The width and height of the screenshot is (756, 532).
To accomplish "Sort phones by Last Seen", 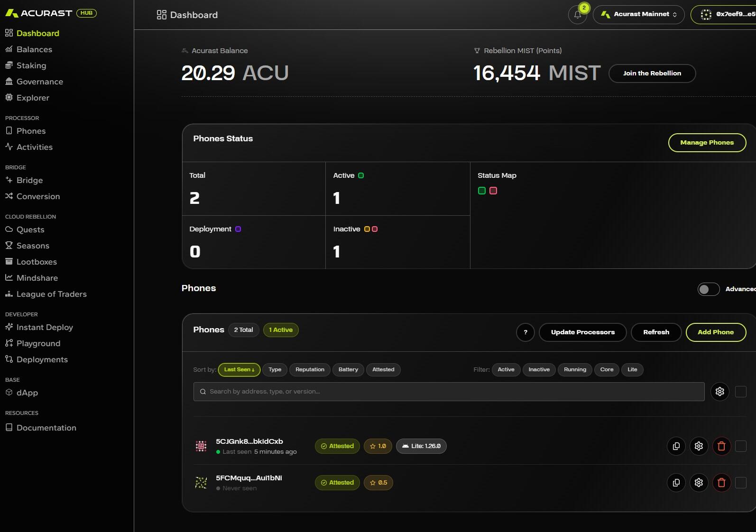I will click(239, 370).
